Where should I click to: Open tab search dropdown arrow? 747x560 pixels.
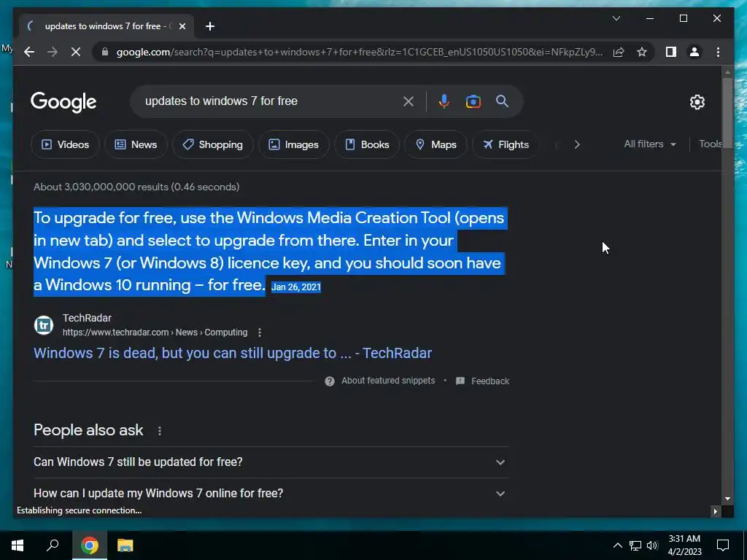tap(616, 18)
